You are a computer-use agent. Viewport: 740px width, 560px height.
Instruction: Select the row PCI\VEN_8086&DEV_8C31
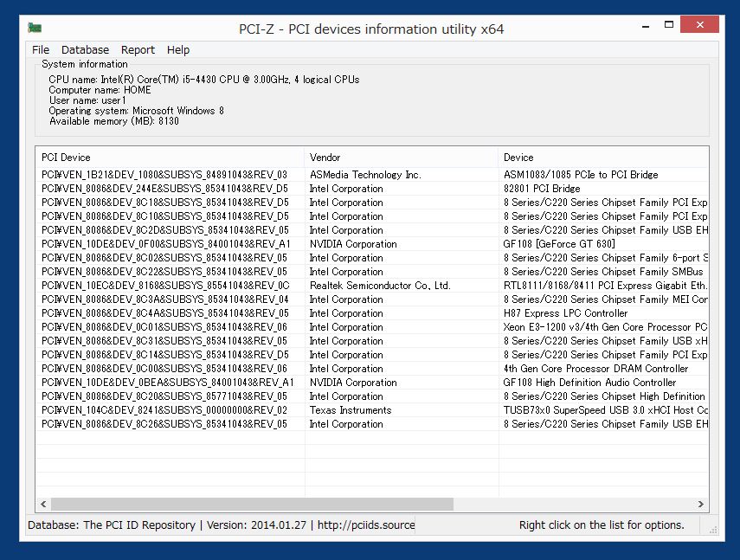pos(372,341)
